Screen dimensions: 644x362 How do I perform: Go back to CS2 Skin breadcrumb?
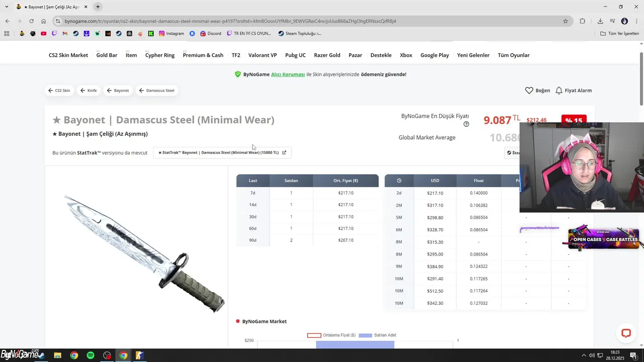pyautogui.click(x=59, y=90)
